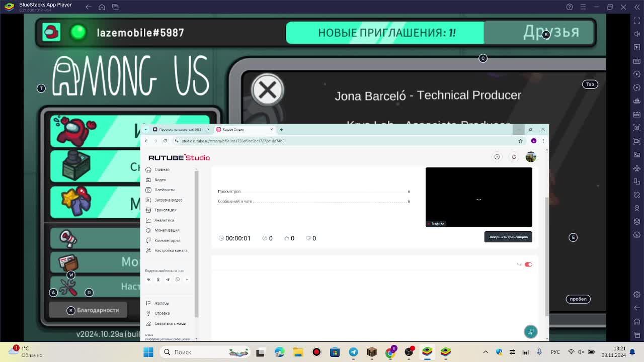644x362 pixels.
Task: Click BlueStacks back arrow in title bar
Action: [89, 7]
